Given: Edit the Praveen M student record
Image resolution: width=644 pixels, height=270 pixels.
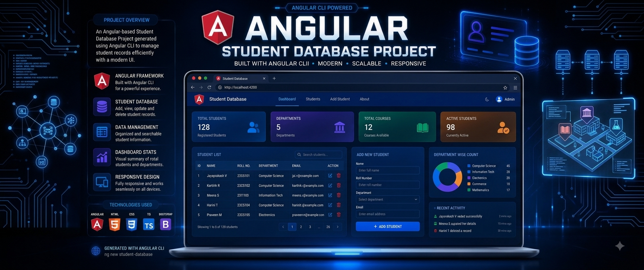Looking at the screenshot, I should 330,215.
